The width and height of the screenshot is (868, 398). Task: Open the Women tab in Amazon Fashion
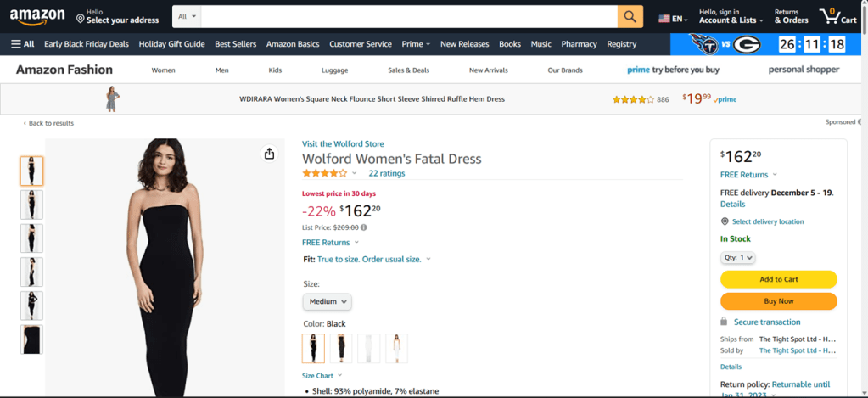point(164,70)
